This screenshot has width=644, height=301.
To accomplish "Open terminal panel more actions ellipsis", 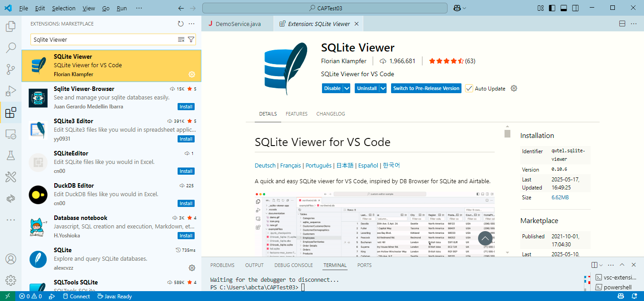I will [x=611, y=265].
